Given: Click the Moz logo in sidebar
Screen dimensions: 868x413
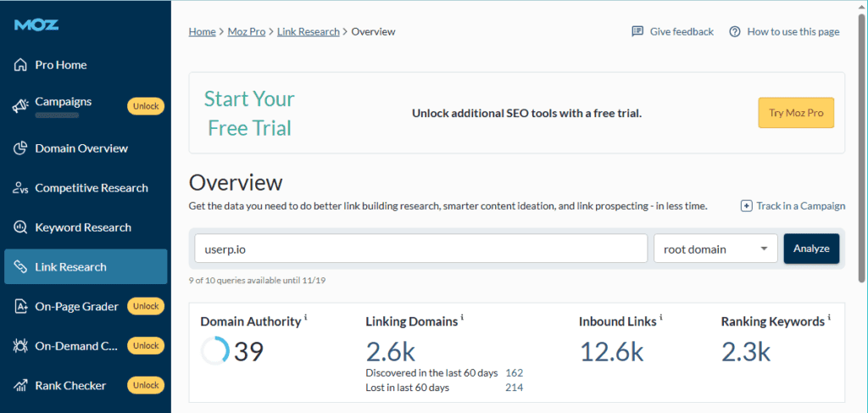Looking at the screenshot, I should point(36,25).
